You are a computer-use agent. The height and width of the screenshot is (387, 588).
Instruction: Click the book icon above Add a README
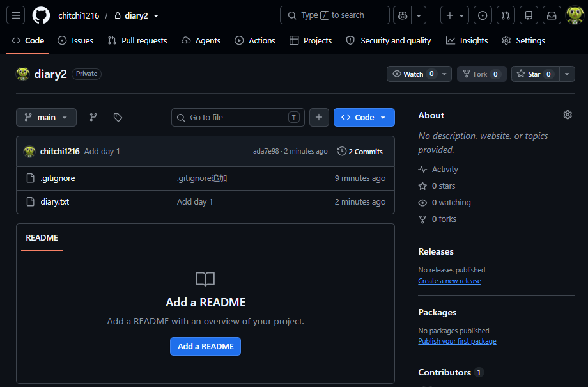(x=206, y=279)
